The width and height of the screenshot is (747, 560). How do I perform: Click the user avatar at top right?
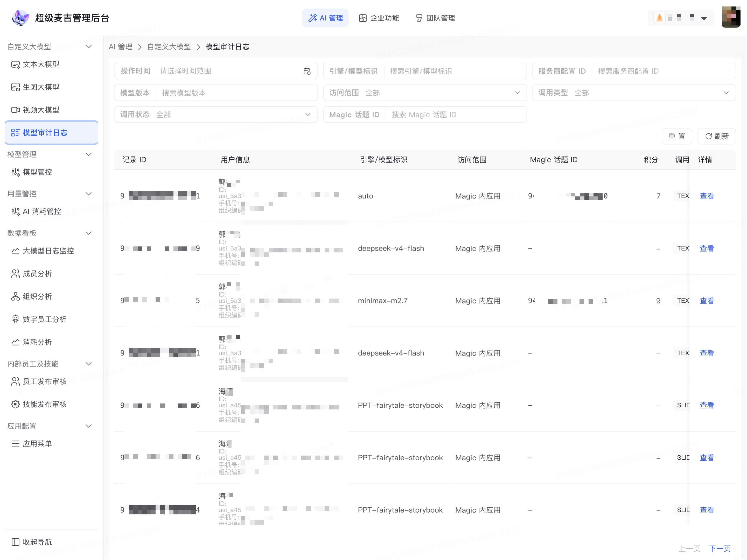click(x=731, y=17)
